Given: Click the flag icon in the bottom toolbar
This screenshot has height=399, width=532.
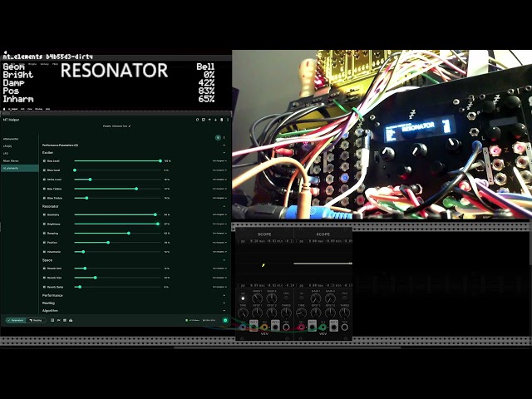Looking at the screenshot, I should pyautogui.click(x=59, y=320).
